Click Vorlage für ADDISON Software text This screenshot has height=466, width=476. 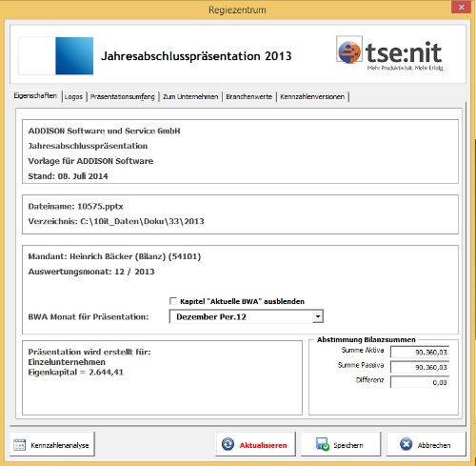click(x=90, y=161)
